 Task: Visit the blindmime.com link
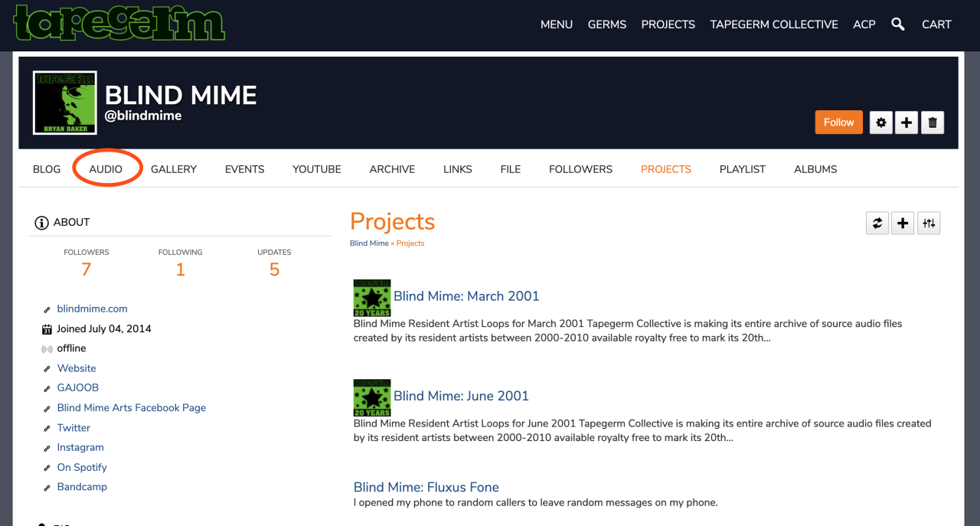pos(92,309)
